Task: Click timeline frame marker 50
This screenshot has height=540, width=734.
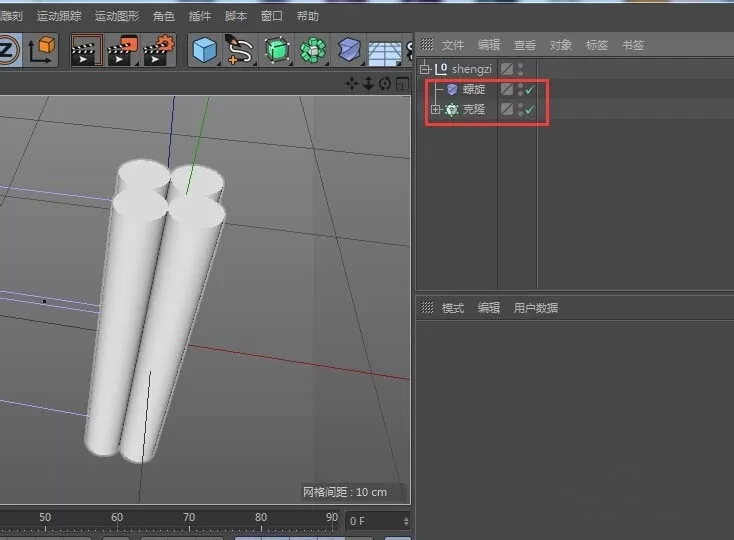Action: pos(45,517)
